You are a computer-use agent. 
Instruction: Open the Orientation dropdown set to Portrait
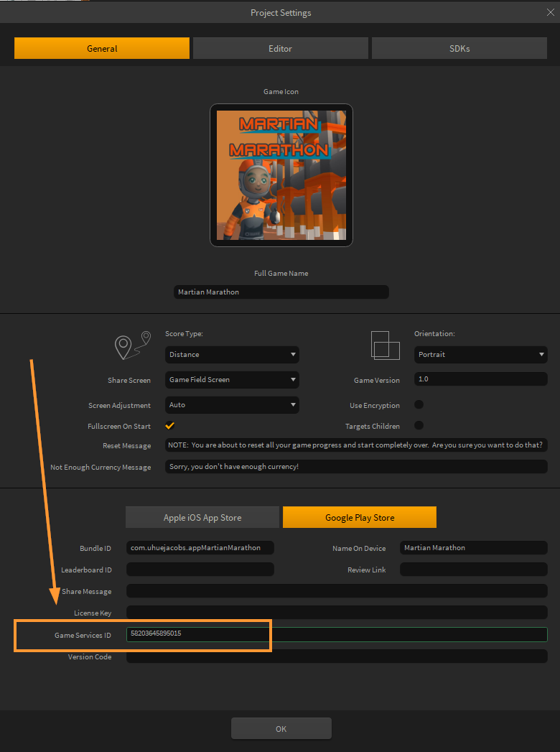coord(481,354)
